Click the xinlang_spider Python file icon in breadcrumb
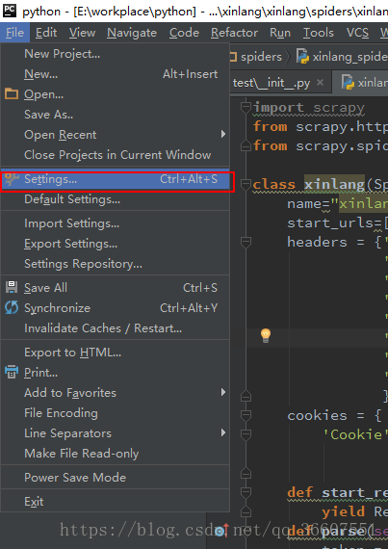 coord(302,56)
